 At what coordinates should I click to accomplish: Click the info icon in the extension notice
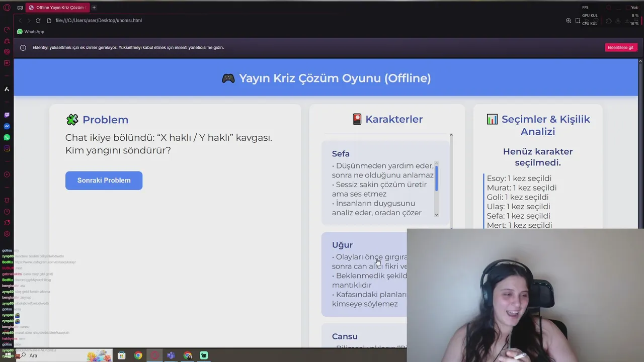click(23, 48)
